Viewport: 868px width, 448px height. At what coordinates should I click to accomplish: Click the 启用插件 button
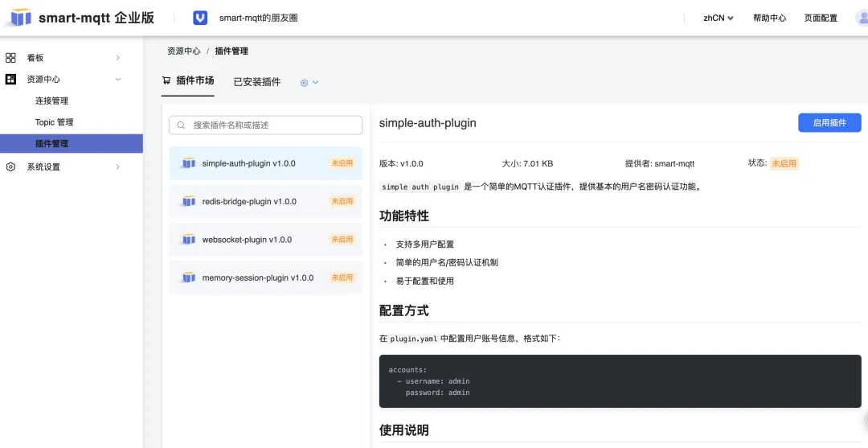[829, 123]
